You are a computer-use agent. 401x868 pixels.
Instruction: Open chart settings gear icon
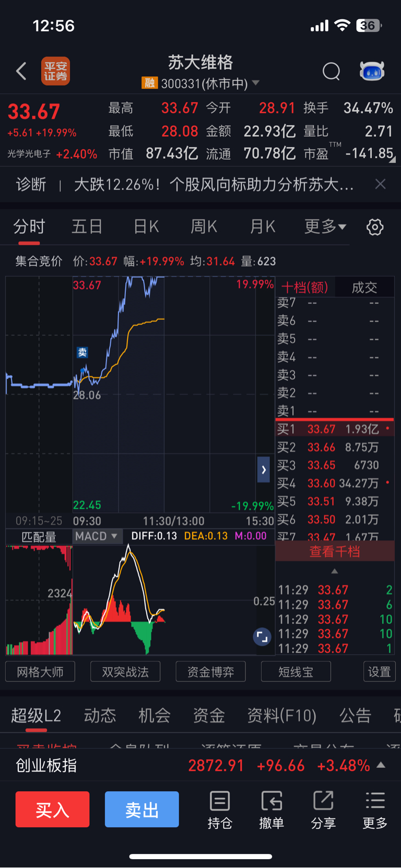(375, 227)
